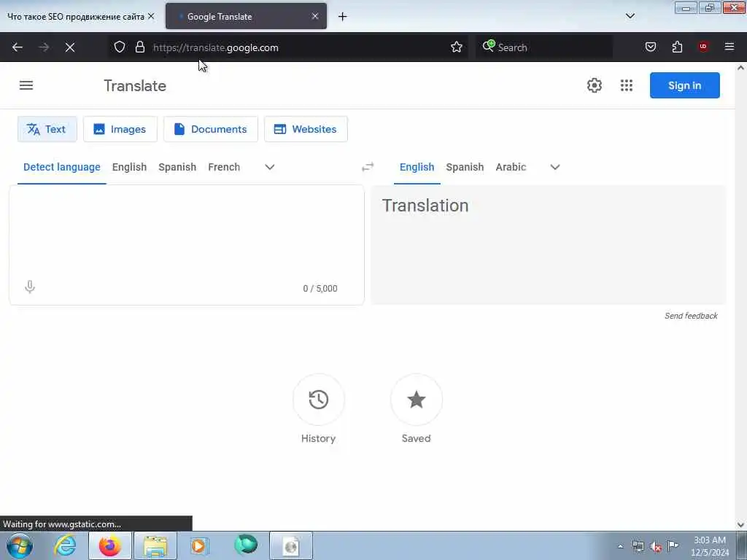Click the Translate page title

click(135, 86)
